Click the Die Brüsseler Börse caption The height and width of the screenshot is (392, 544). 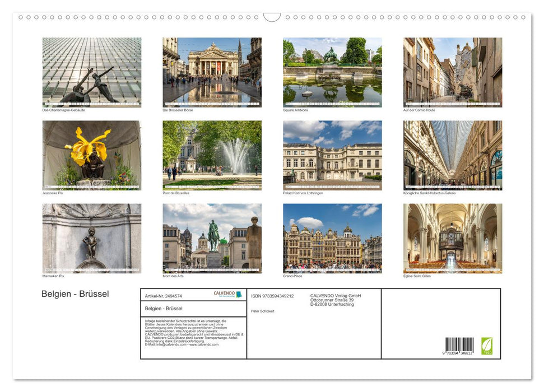coord(178,110)
